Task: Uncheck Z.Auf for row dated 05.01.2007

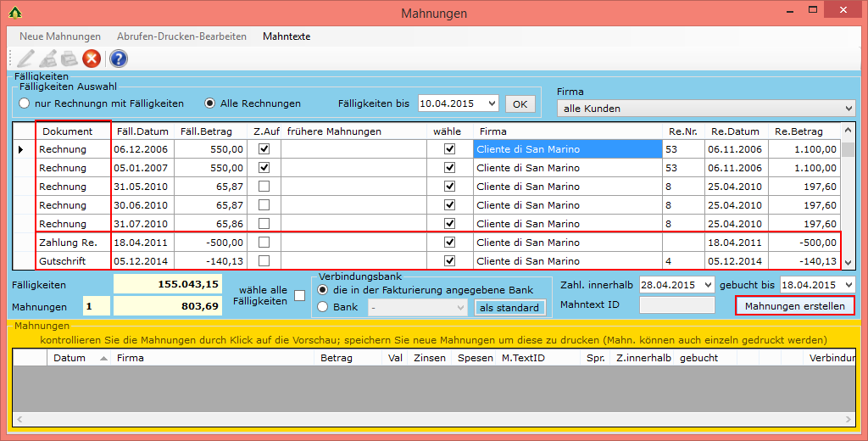Action: 264,167
